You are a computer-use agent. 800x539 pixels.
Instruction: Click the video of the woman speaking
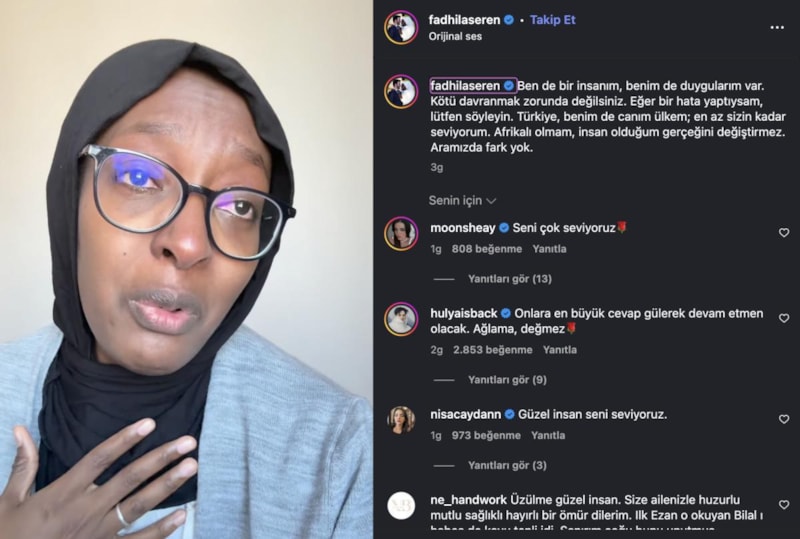tap(186, 270)
